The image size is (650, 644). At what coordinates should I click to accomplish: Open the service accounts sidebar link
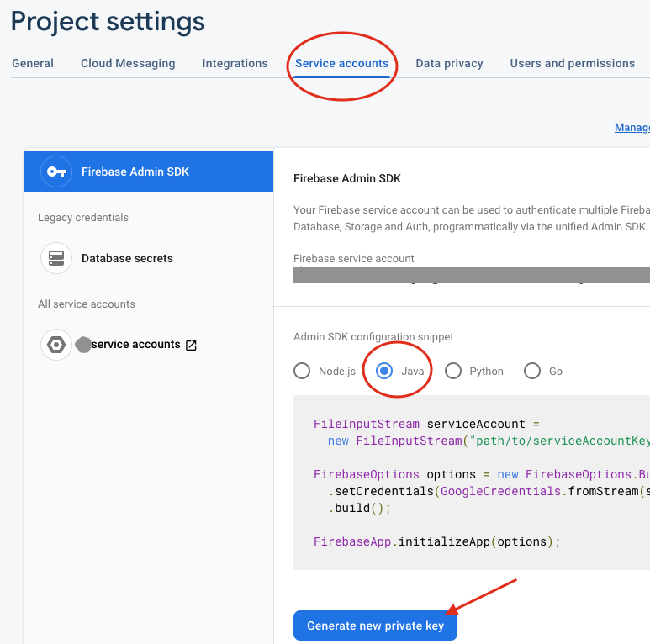[135, 345]
